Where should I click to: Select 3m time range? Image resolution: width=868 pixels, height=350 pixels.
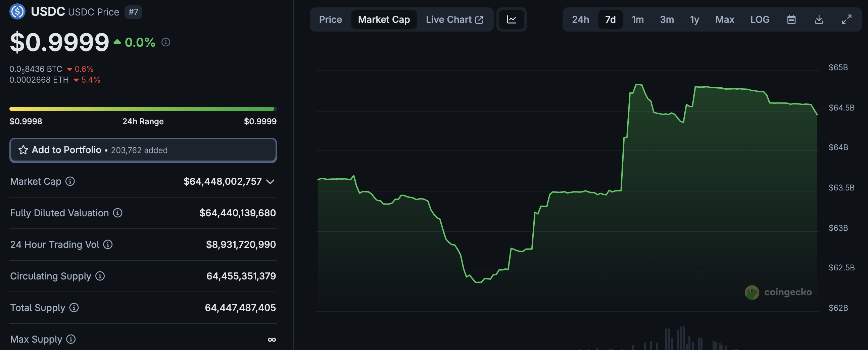click(667, 19)
